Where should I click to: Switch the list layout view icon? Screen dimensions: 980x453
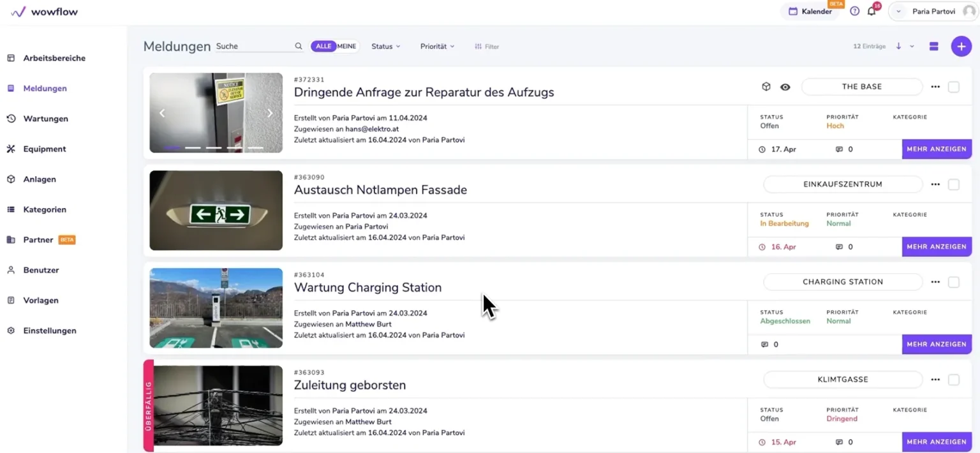point(933,47)
